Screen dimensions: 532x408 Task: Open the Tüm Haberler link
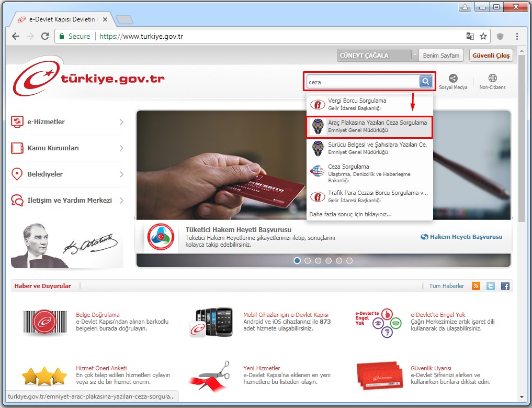(446, 286)
